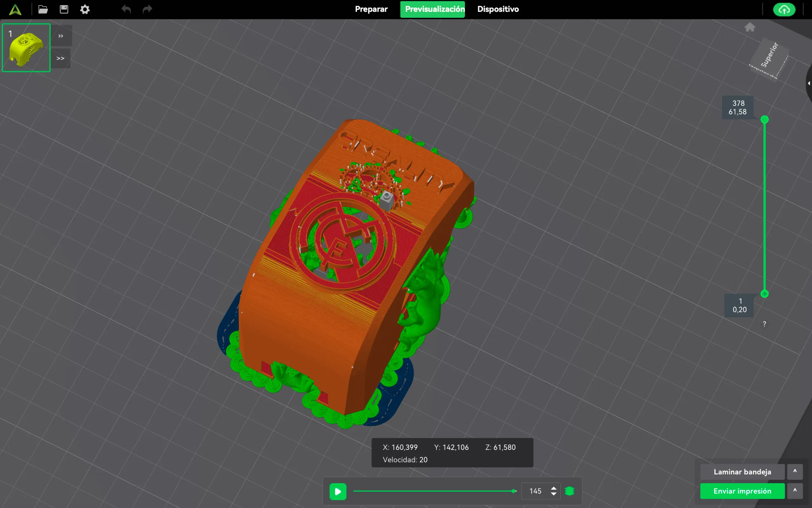This screenshot has width=812, height=508.
Task: Click the green cloud upload button
Action: 784,10
